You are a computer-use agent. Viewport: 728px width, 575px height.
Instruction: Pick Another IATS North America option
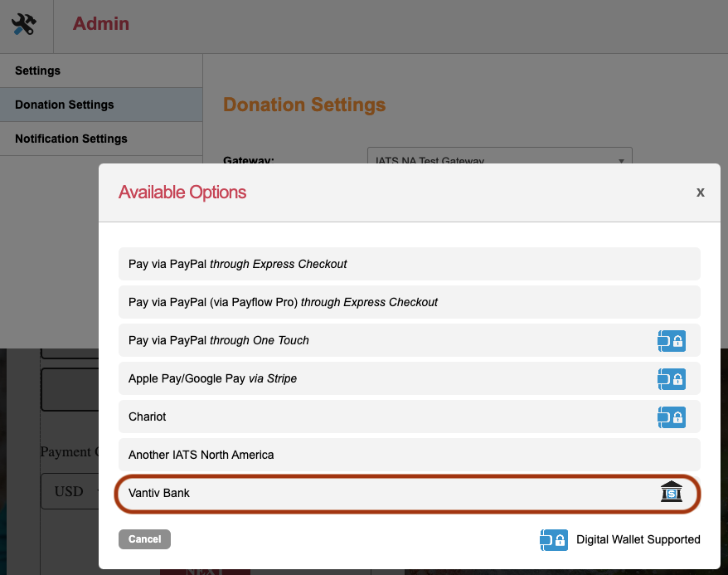click(x=201, y=455)
